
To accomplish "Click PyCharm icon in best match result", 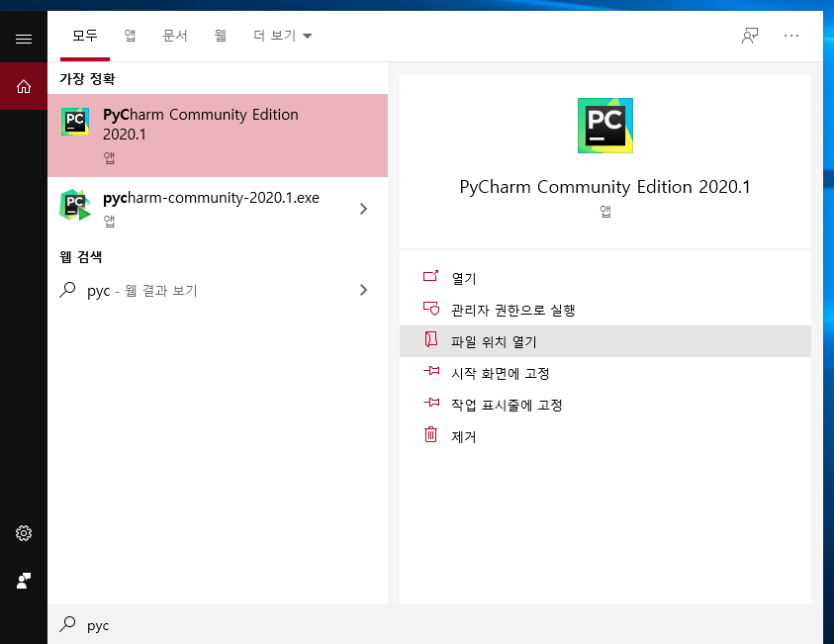I will pos(75,122).
